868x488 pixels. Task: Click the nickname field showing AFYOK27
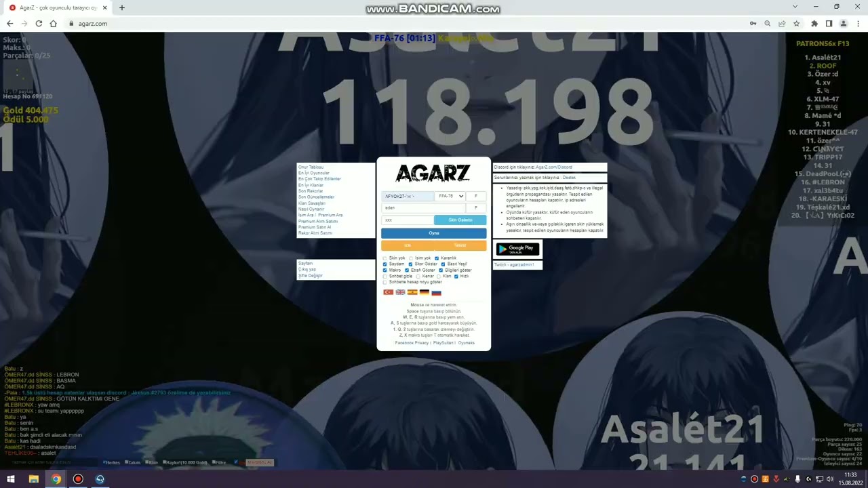408,197
